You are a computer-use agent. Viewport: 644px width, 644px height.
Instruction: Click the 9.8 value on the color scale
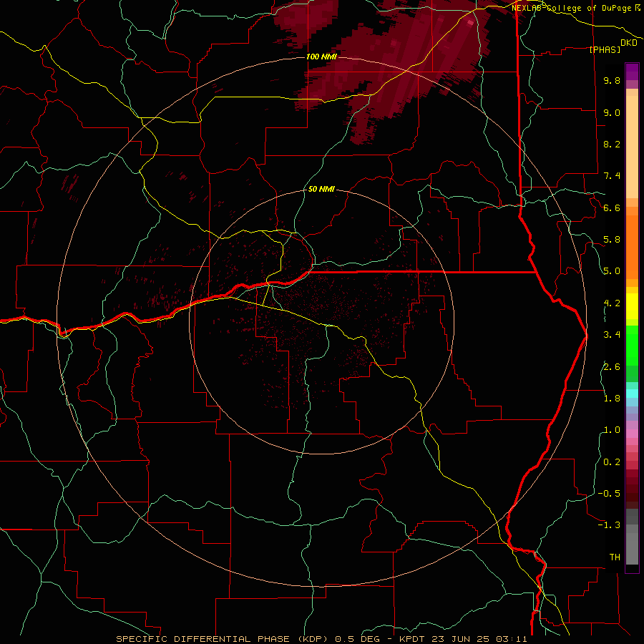[612, 80]
